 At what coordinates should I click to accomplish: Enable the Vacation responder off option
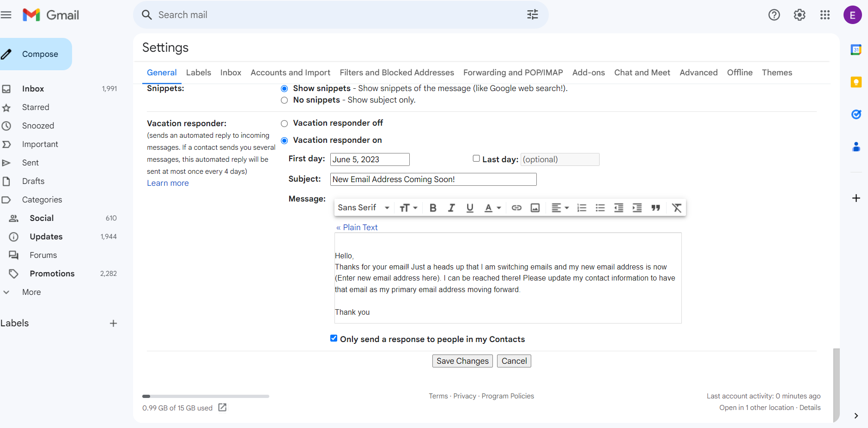(284, 123)
